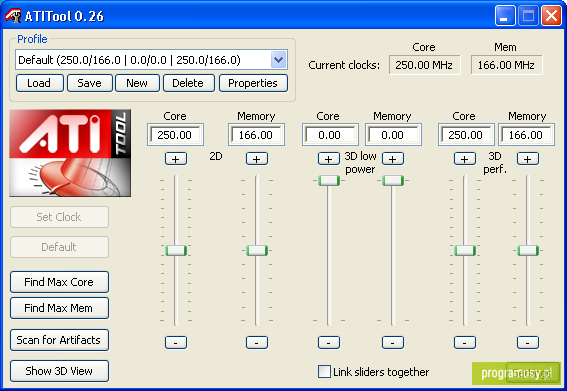Open the Profile dropdown arrow
The width and height of the screenshot is (567, 391).
pos(278,60)
